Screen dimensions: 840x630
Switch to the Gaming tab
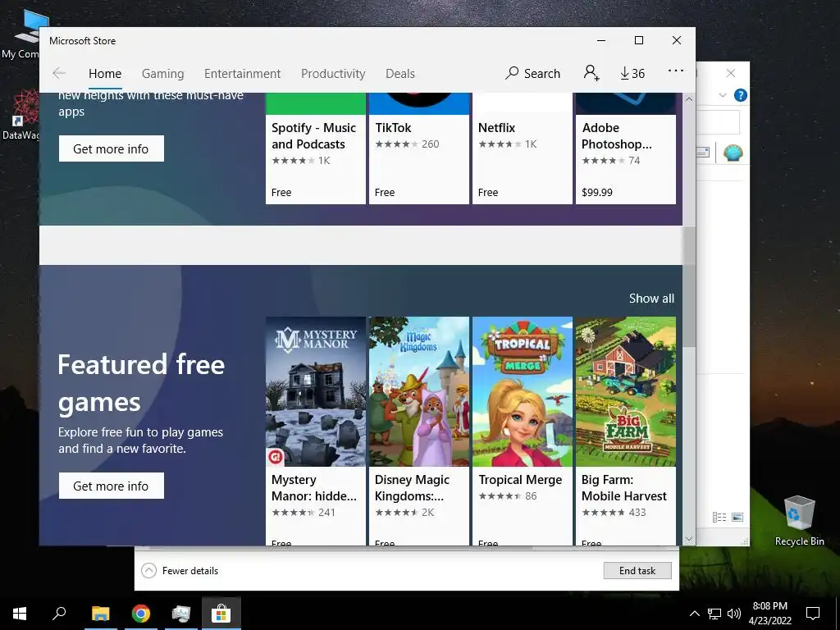coord(163,73)
